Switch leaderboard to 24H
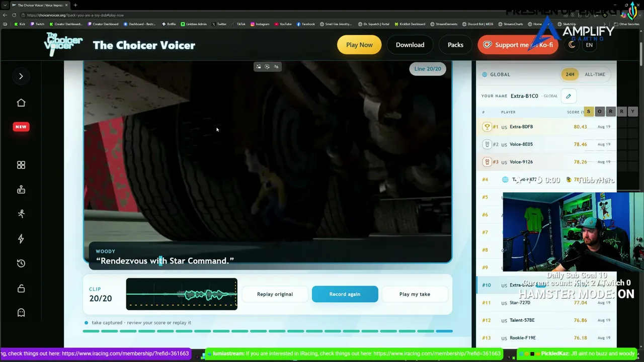This screenshot has height=362, width=644. (x=570, y=74)
